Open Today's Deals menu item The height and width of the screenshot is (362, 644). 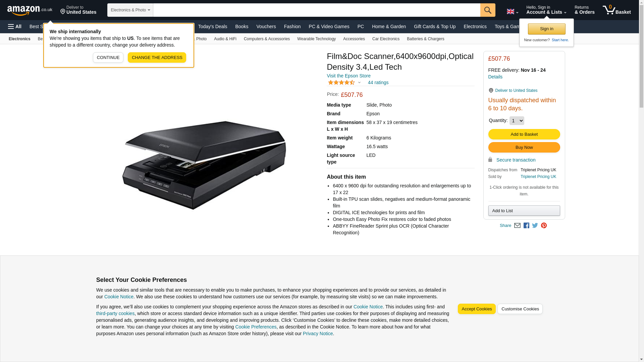pos(213,26)
